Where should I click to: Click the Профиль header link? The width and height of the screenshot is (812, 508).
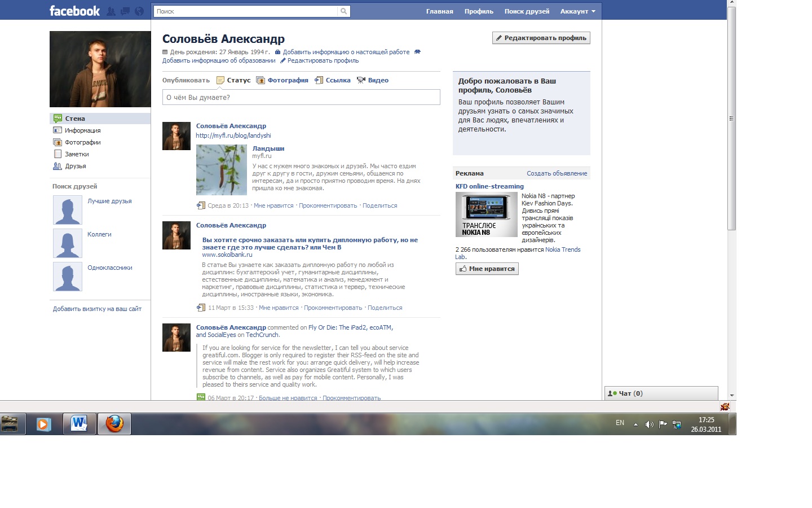click(x=479, y=11)
